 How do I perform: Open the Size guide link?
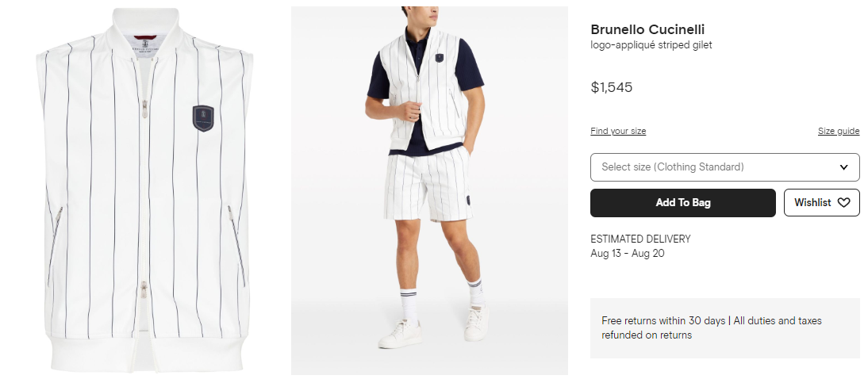pos(838,131)
